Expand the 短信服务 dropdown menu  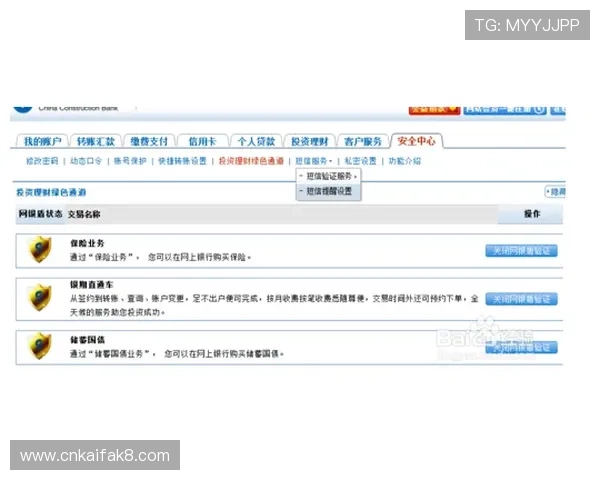[x=313, y=161]
